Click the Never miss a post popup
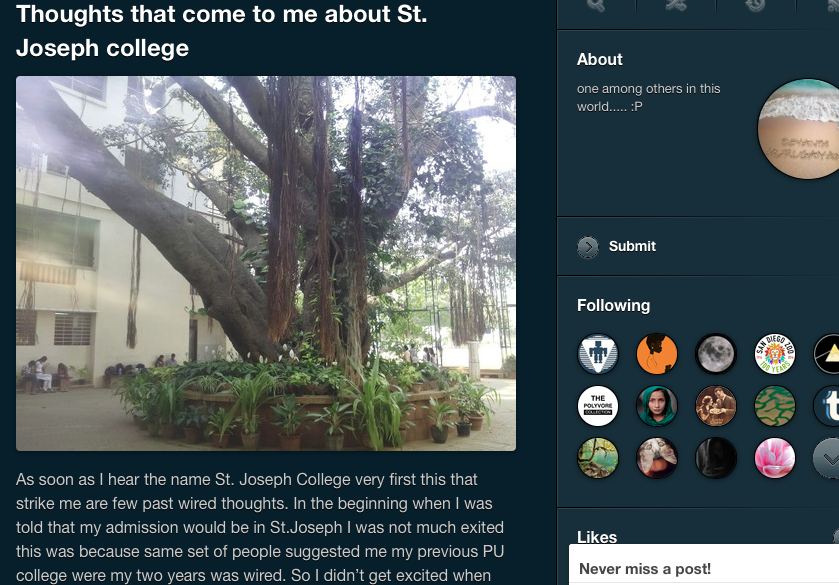The height and width of the screenshot is (585, 839). pos(704,565)
